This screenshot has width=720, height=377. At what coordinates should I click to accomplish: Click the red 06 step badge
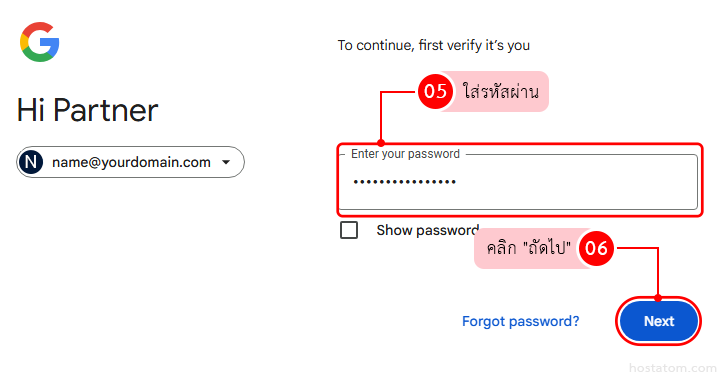click(x=596, y=248)
